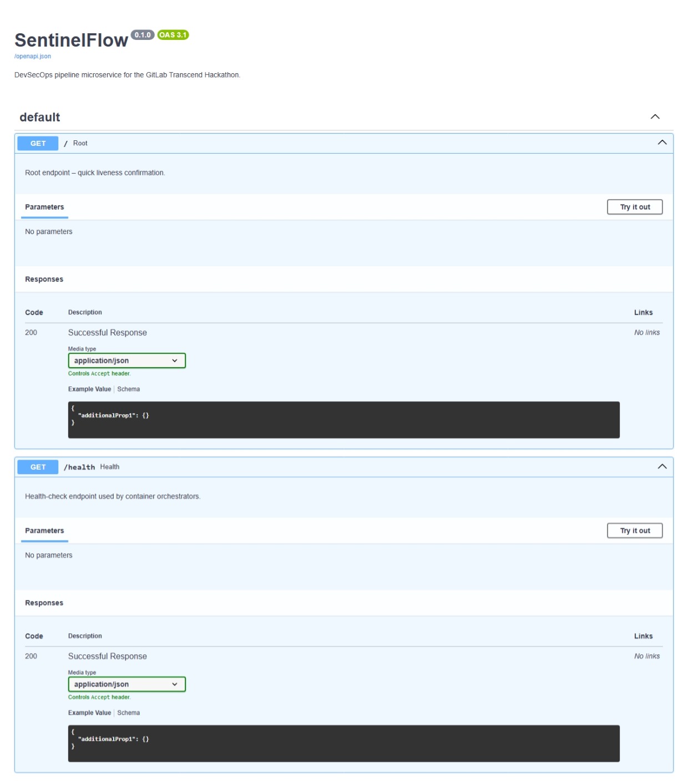Image resolution: width=688 pixels, height=784 pixels.
Task: Open the /openapi.json link
Action: pyautogui.click(x=32, y=56)
